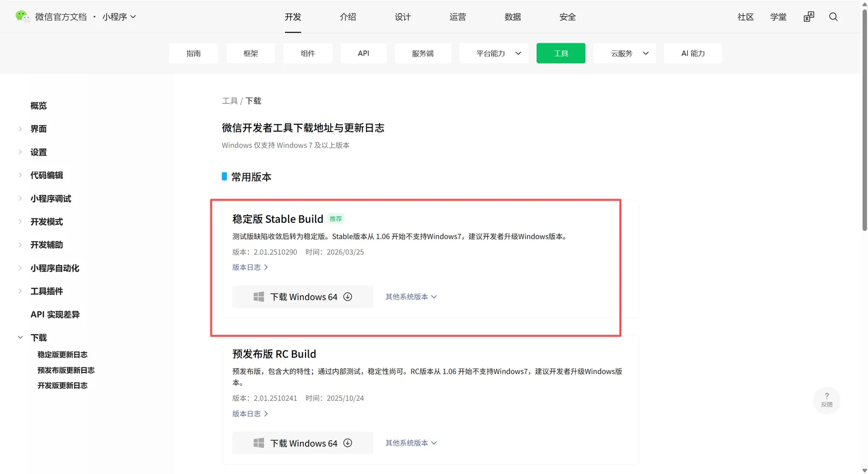Click the feedback question mark button
The height and width of the screenshot is (474, 868).
(x=827, y=400)
